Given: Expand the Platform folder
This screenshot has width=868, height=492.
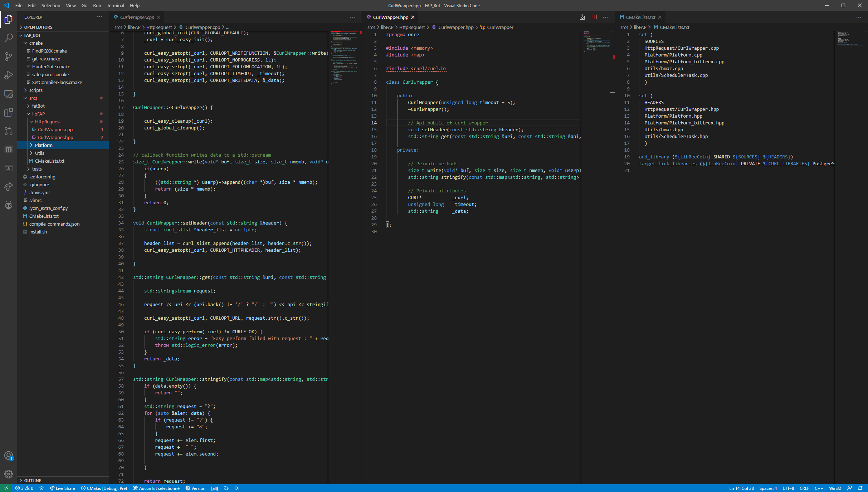Looking at the screenshot, I should (x=63, y=145).
